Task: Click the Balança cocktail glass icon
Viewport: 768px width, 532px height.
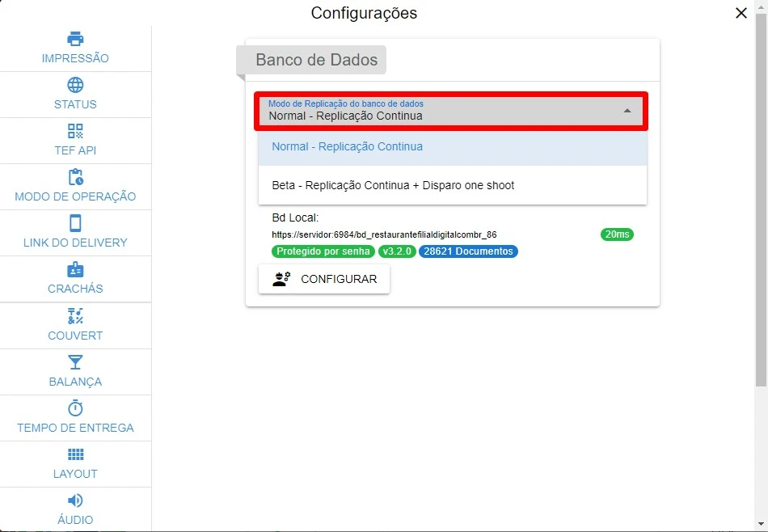Action: coord(75,362)
